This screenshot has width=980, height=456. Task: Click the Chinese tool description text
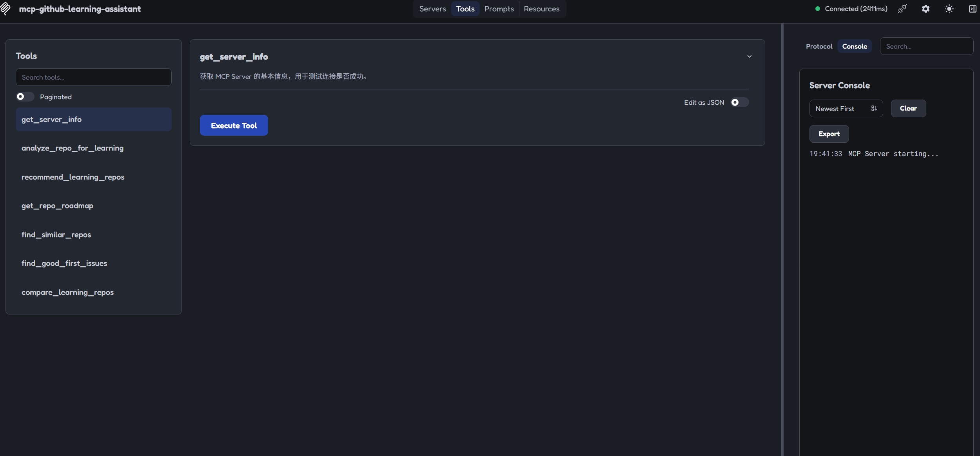pos(283,76)
